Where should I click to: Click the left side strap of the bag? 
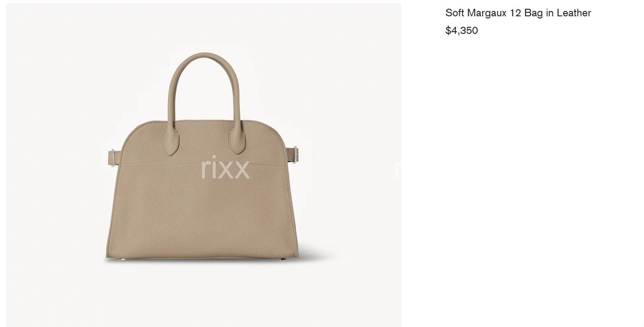(114, 158)
